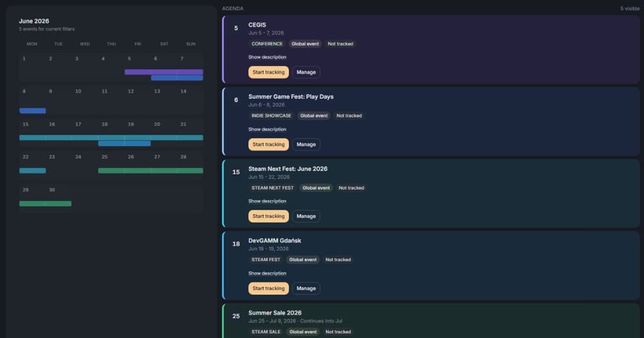Start tracking Steam Next Fest: June 2026

point(268,216)
